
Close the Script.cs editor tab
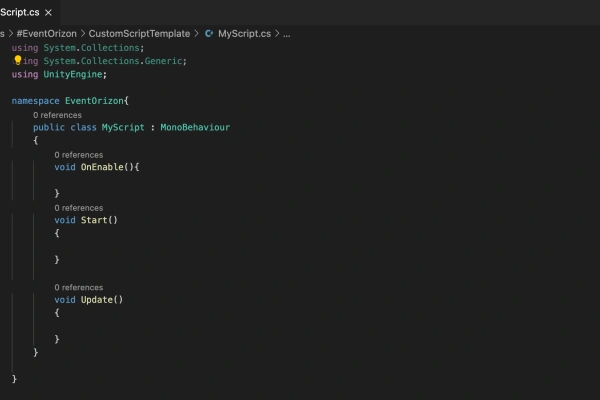48,13
